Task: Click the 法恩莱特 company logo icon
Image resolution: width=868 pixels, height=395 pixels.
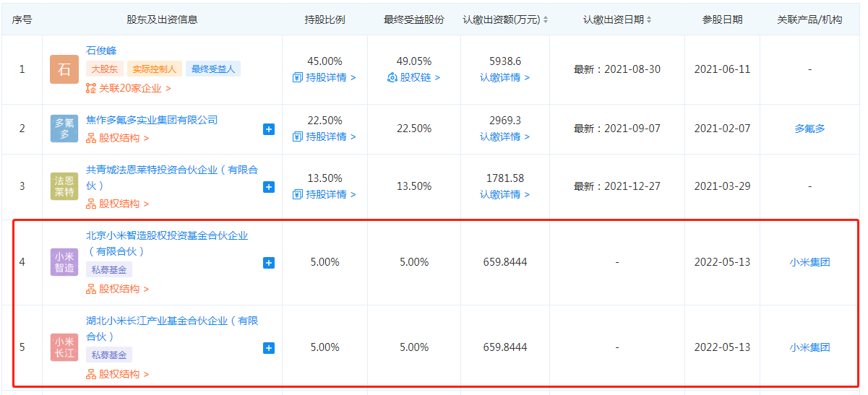Action: pos(64,186)
